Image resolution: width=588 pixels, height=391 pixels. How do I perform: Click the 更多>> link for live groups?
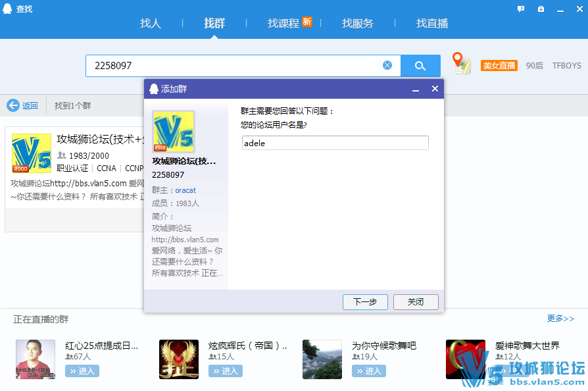click(x=560, y=319)
